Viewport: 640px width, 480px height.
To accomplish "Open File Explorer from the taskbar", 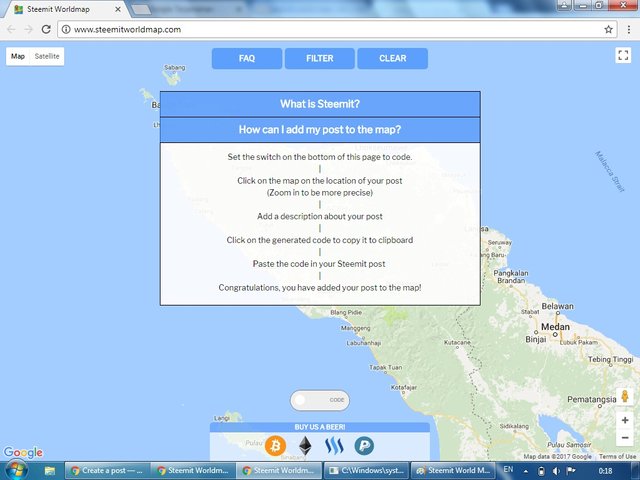I will 49,471.
